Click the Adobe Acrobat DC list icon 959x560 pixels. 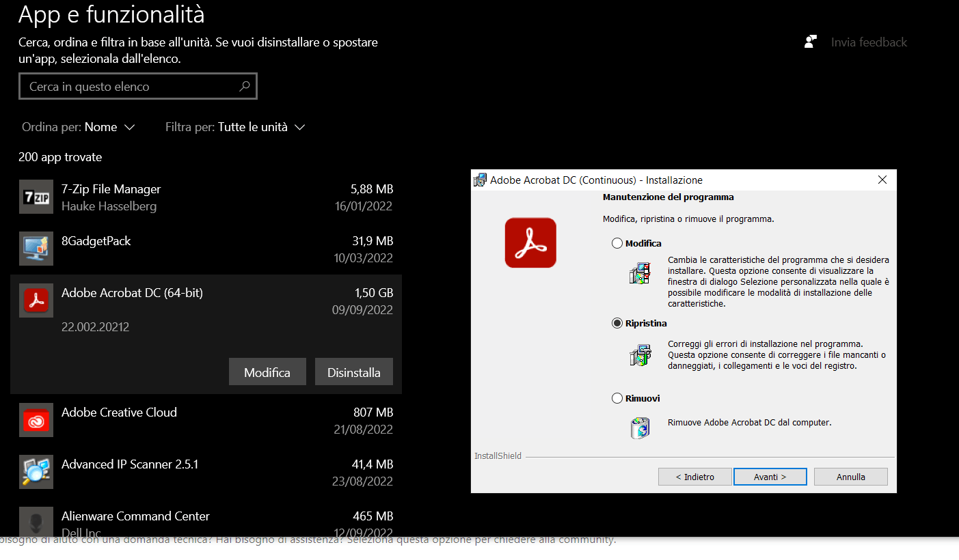(x=36, y=300)
